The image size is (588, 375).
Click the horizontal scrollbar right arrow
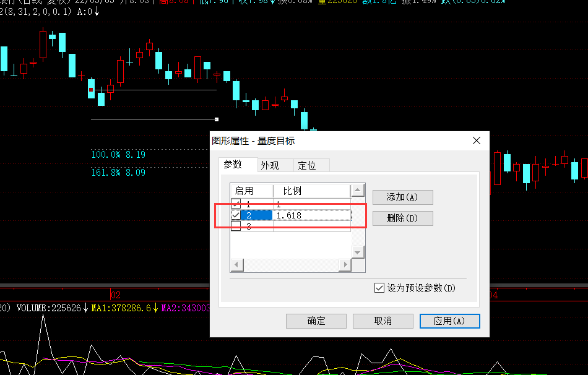tap(345, 265)
